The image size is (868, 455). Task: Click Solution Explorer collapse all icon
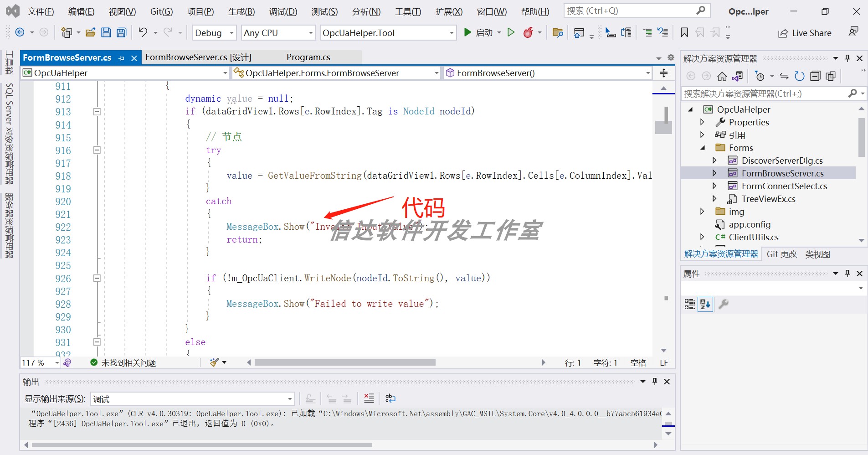815,76
